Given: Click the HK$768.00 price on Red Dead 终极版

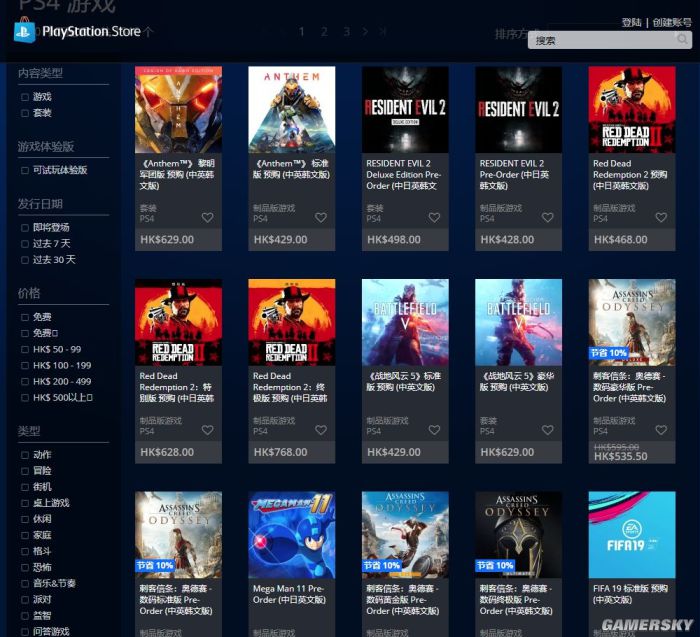Looking at the screenshot, I should tap(280, 452).
